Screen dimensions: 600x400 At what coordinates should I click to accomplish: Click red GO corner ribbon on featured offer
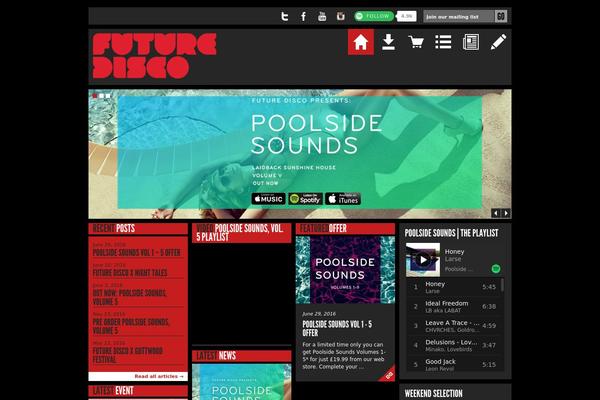[388, 374]
